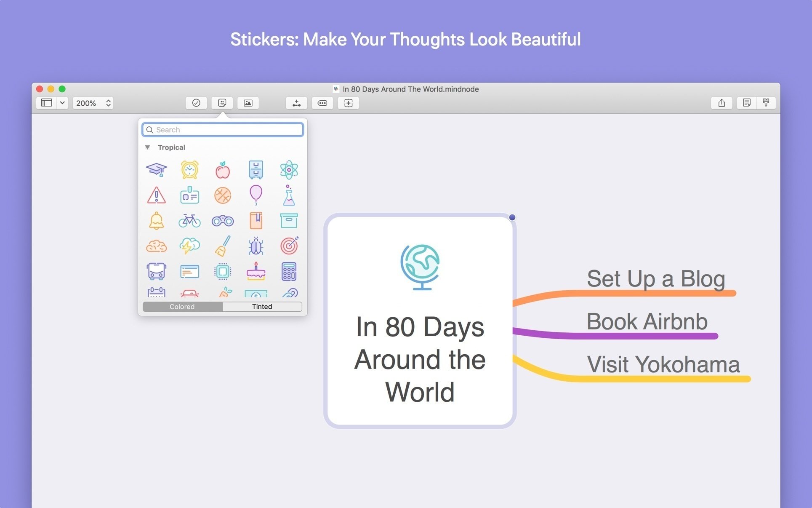Select the Set Up a Blog node
The height and width of the screenshot is (508, 812).
[x=655, y=279]
